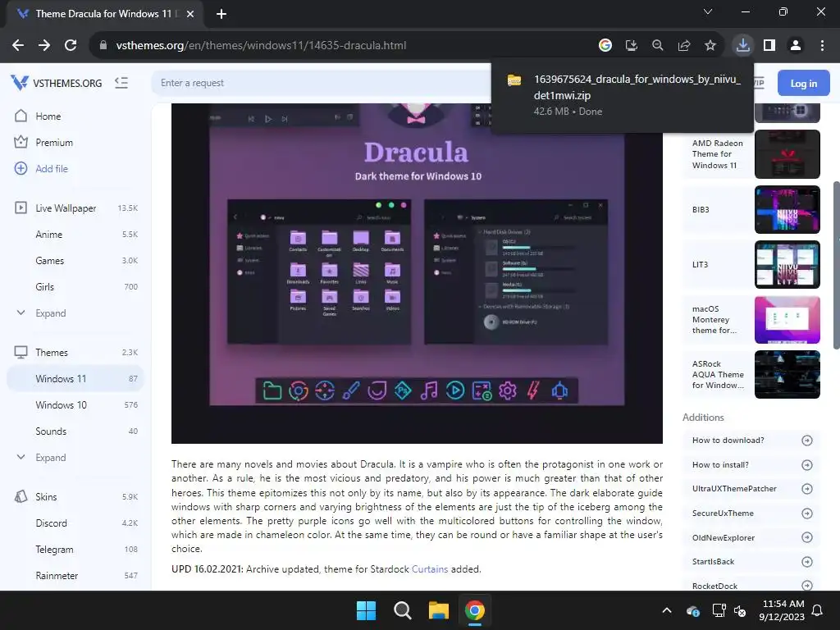840x630 pixels.
Task: Click the install page icon in the address bar
Action: pyautogui.click(x=631, y=46)
